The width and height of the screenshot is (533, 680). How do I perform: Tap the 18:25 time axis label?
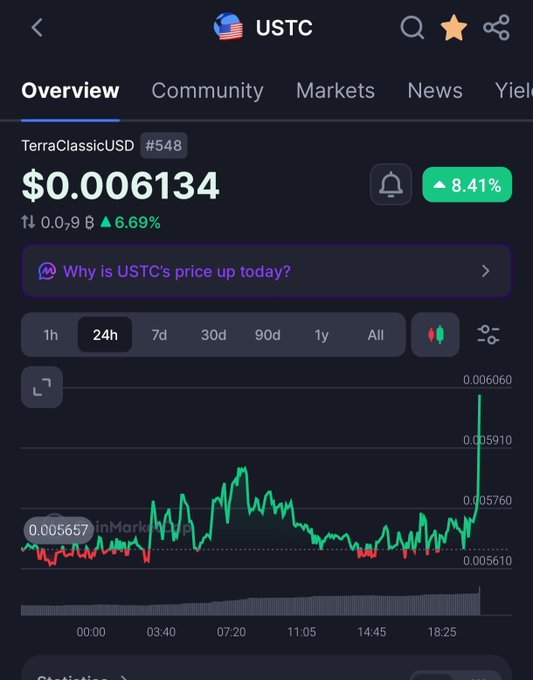[442, 632]
